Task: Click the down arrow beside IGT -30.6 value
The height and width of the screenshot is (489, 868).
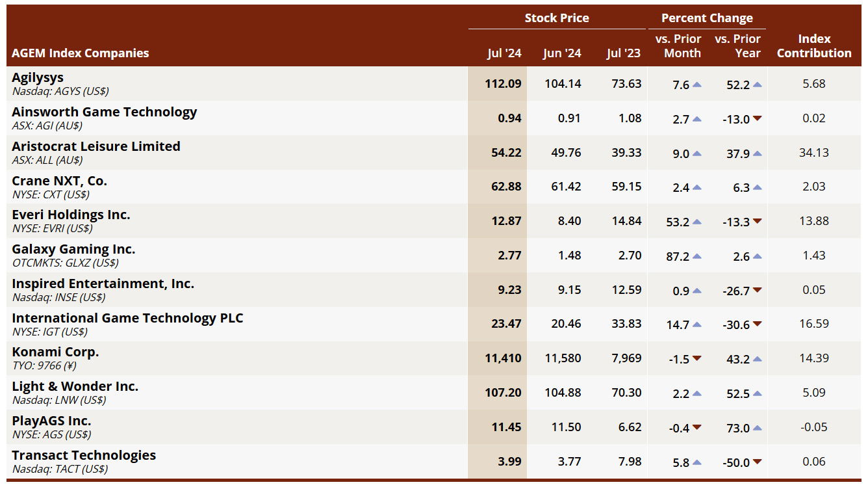Action: (757, 324)
